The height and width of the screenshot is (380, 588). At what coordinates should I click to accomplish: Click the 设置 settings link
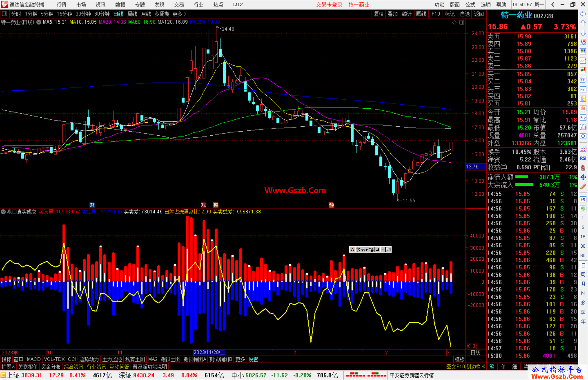(253, 359)
